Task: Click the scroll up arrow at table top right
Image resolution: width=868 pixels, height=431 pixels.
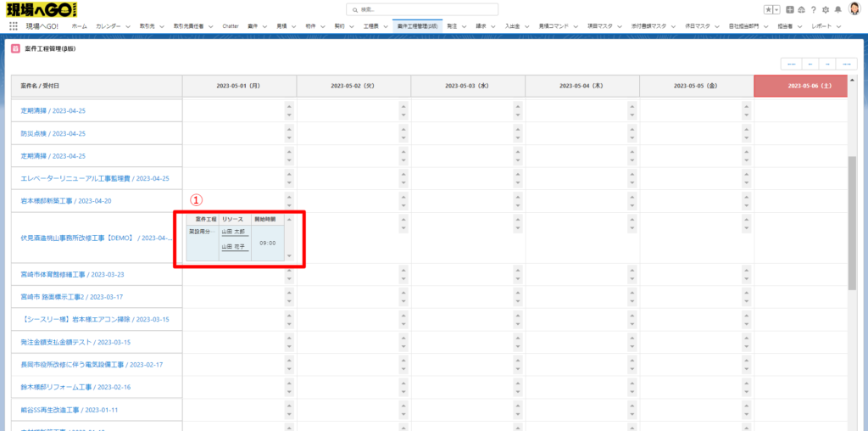Action: click(852, 80)
